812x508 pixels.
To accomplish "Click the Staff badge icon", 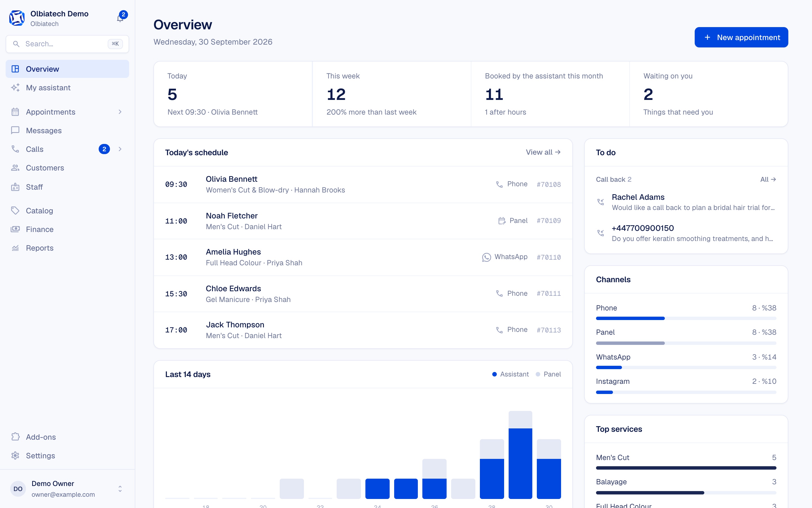I will [15, 187].
